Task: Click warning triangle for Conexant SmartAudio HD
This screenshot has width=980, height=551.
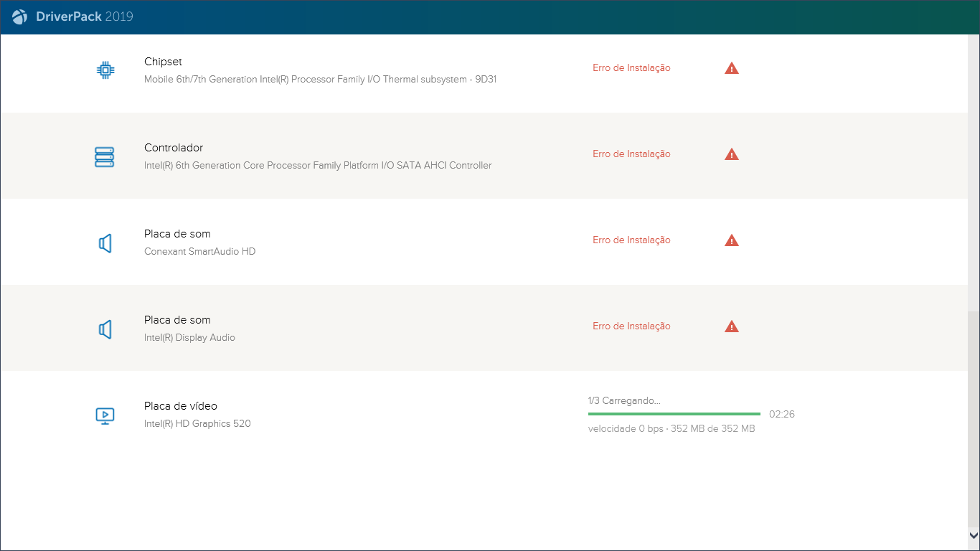Action: (732, 240)
